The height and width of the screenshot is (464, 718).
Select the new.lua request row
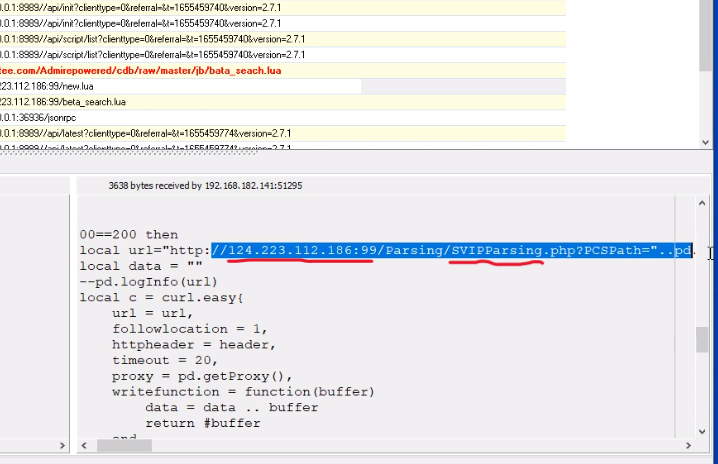coord(283,86)
